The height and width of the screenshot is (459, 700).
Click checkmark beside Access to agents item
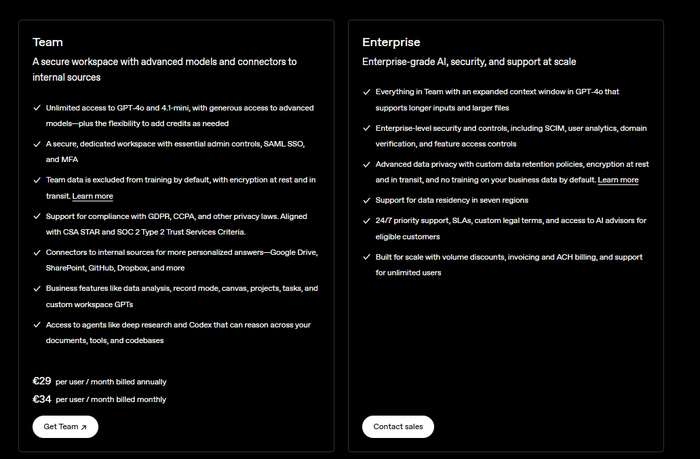(x=37, y=324)
